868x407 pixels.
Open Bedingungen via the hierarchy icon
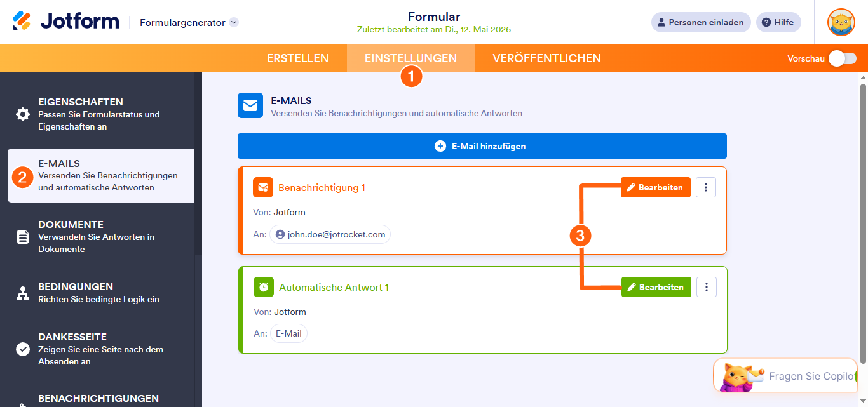(23, 293)
